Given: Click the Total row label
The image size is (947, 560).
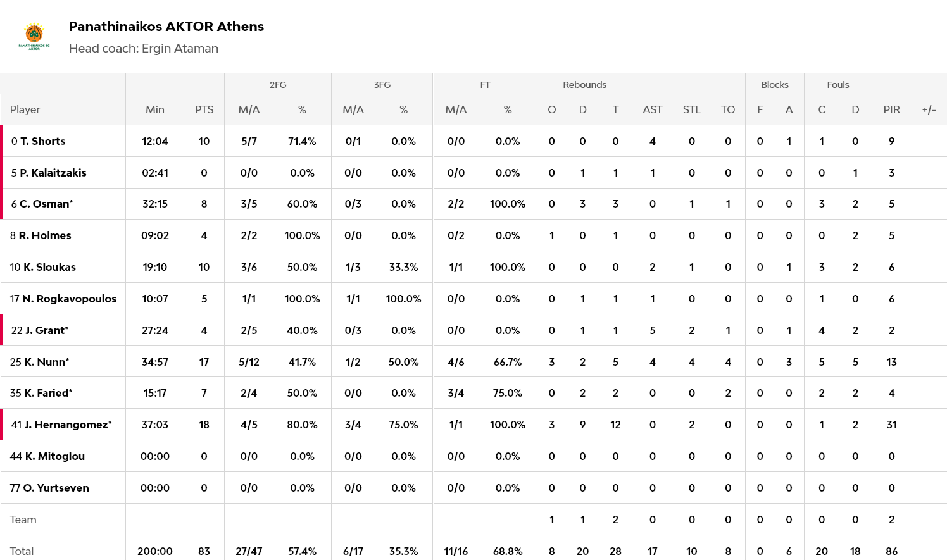Looking at the screenshot, I should point(22,551).
